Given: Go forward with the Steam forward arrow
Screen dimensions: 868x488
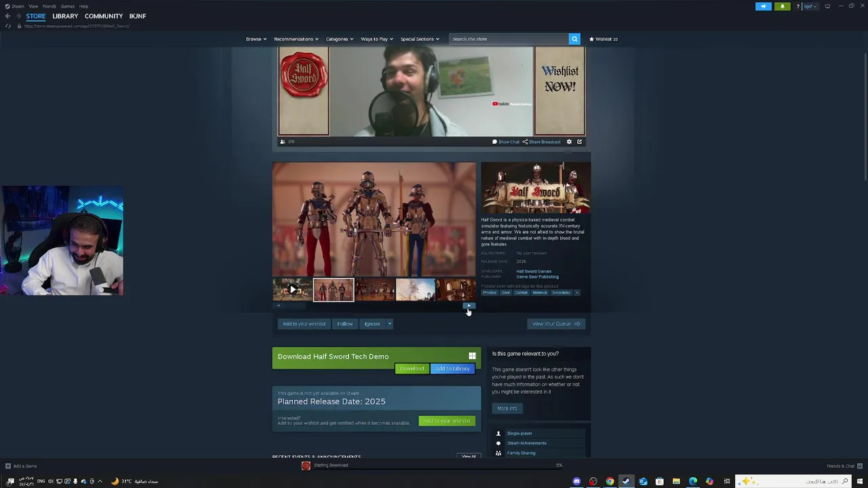Looking at the screenshot, I should (18, 16).
